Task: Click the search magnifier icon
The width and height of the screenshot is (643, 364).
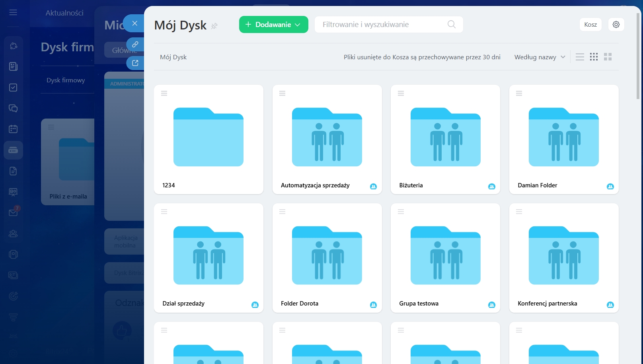Action: 451,25
